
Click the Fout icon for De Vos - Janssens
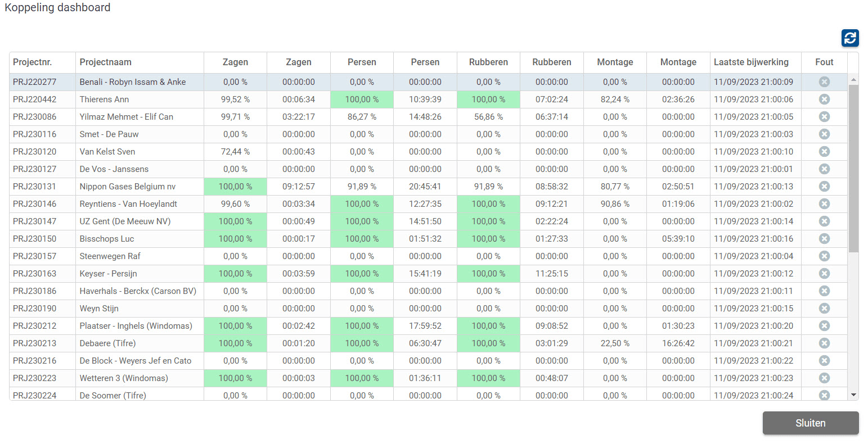point(824,169)
